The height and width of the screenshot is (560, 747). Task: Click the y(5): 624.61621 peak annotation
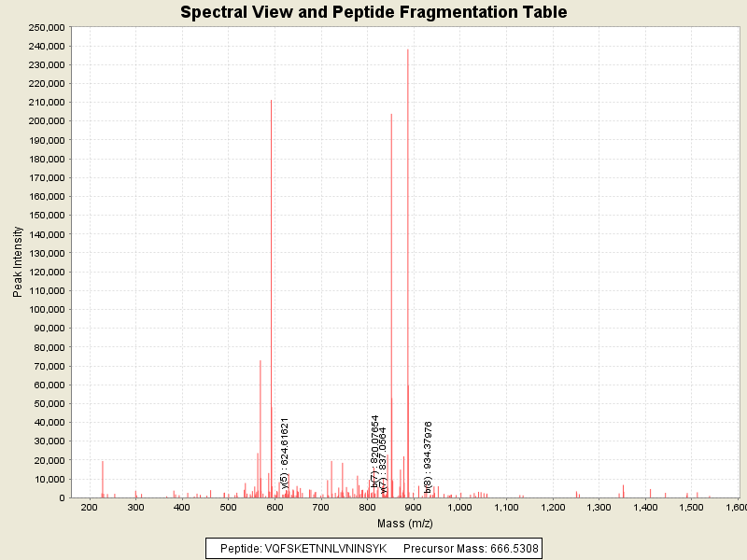click(285, 454)
